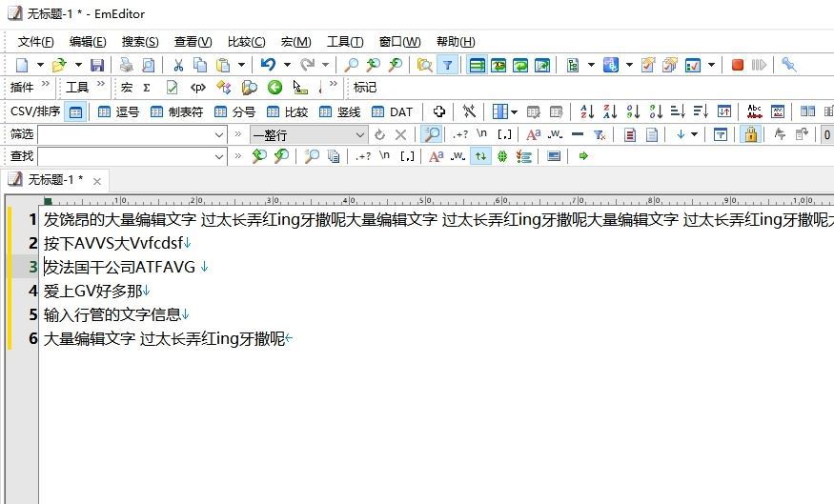Click the 竖线 pipe-separated button
Image resolution: width=834 pixels, height=504 pixels.
coord(340,111)
